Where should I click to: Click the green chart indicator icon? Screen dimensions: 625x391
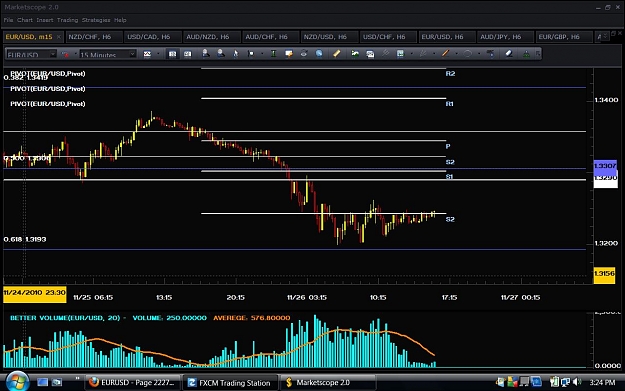(x=355, y=53)
